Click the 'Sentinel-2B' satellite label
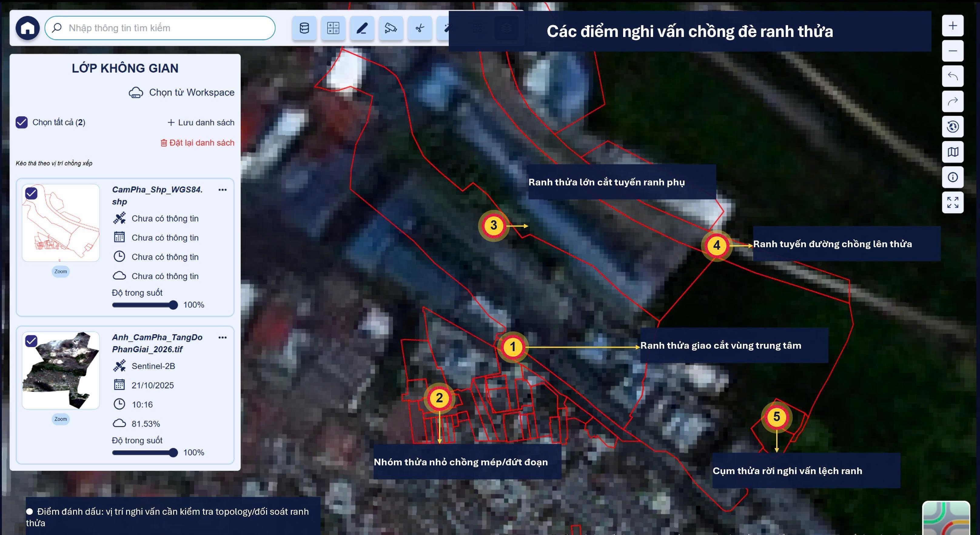Viewport: 980px width, 535px height. tap(153, 366)
